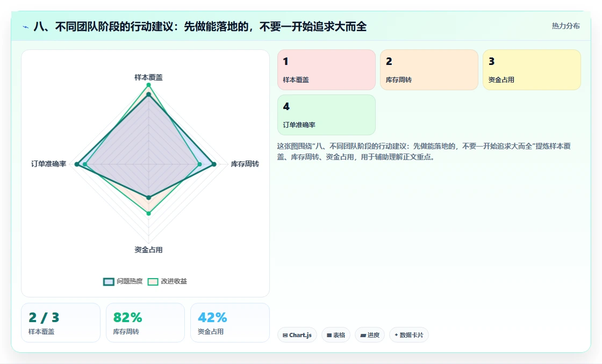Select the 进度 tag chip
This screenshot has height=364, width=602.
point(370,335)
